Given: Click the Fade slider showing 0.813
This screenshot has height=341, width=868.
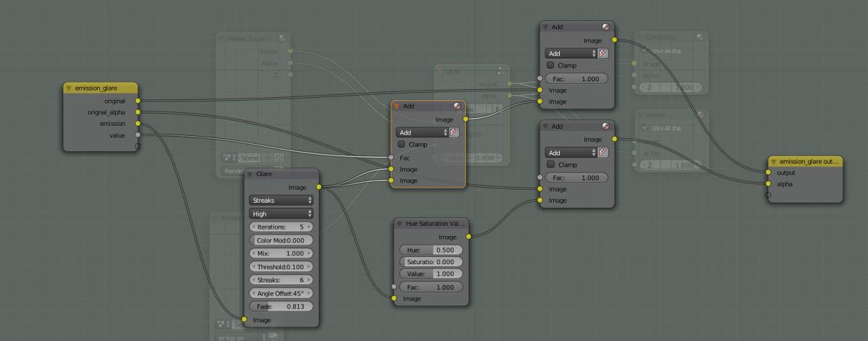Looking at the screenshot, I should coord(281,306).
